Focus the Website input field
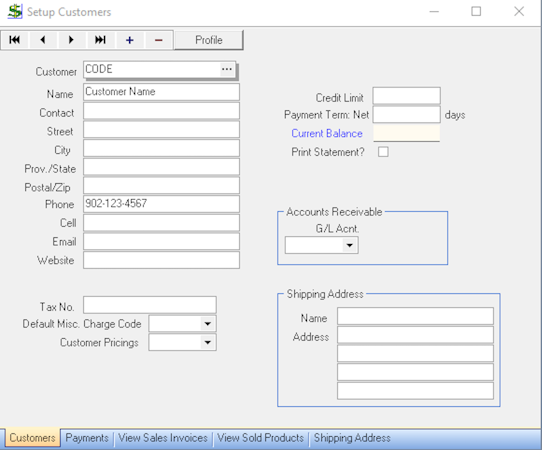The image size is (542, 450). pos(161,260)
